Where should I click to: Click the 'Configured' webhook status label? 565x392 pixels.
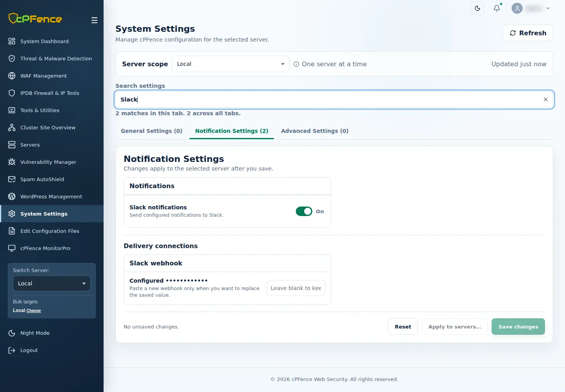146,281
